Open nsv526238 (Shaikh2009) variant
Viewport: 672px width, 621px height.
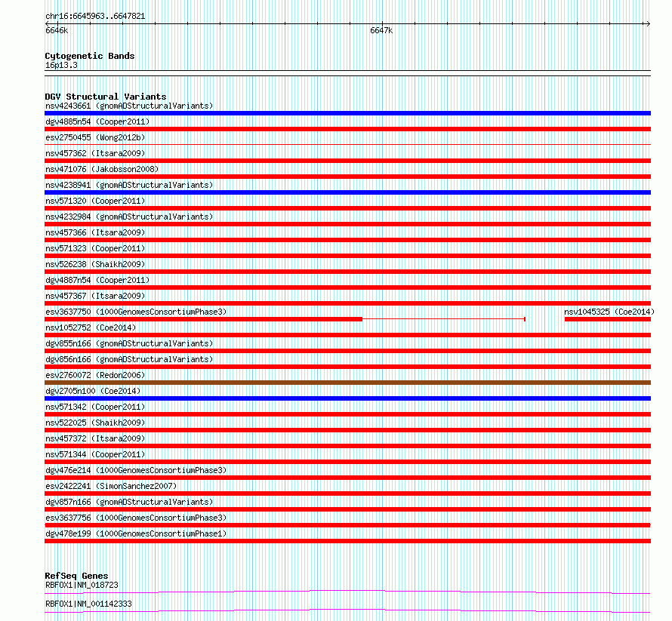click(95, 264)
